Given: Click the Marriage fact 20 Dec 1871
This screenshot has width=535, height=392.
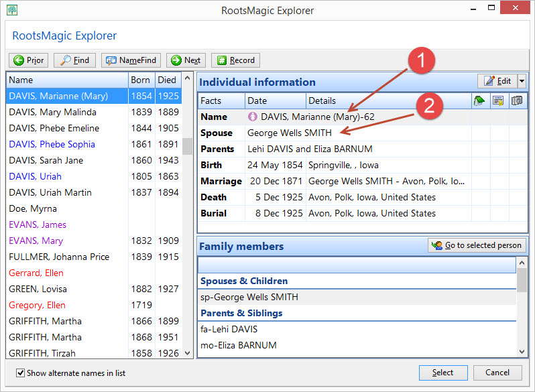Looking at the screenshot, I should [362, 181].
